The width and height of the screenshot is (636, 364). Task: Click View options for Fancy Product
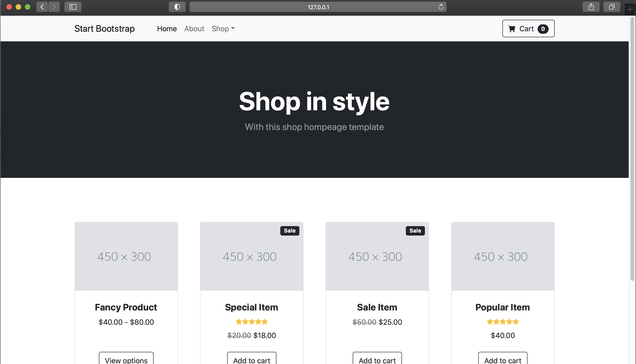coord(126,359)
